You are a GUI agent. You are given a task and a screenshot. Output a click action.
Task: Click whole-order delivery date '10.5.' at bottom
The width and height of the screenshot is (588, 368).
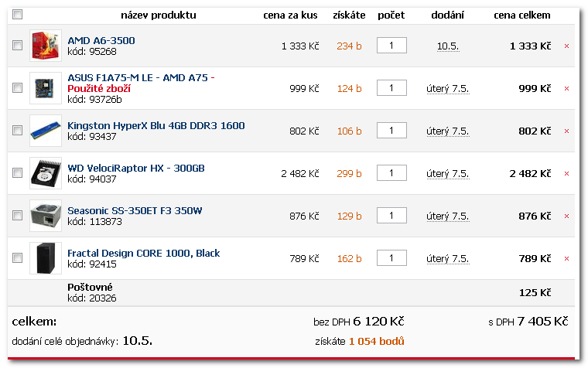click(x=137, y=341)
